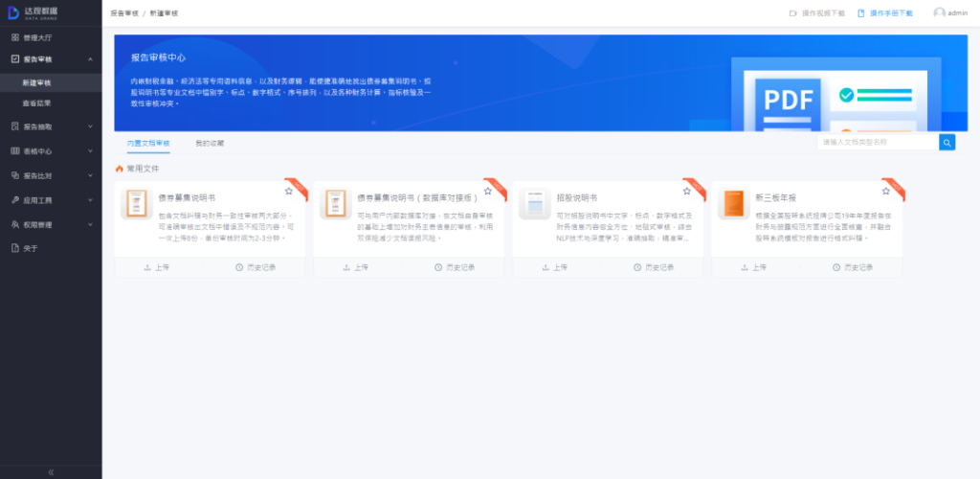
Task: Star the 新三板年报 card
Action: (885, 192)
